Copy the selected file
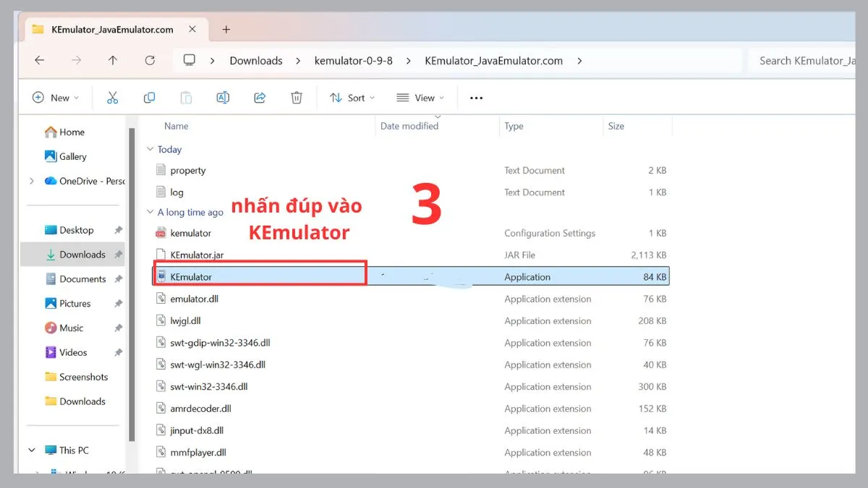This screenshot has height=488, width=868. (x=149, y=97)
